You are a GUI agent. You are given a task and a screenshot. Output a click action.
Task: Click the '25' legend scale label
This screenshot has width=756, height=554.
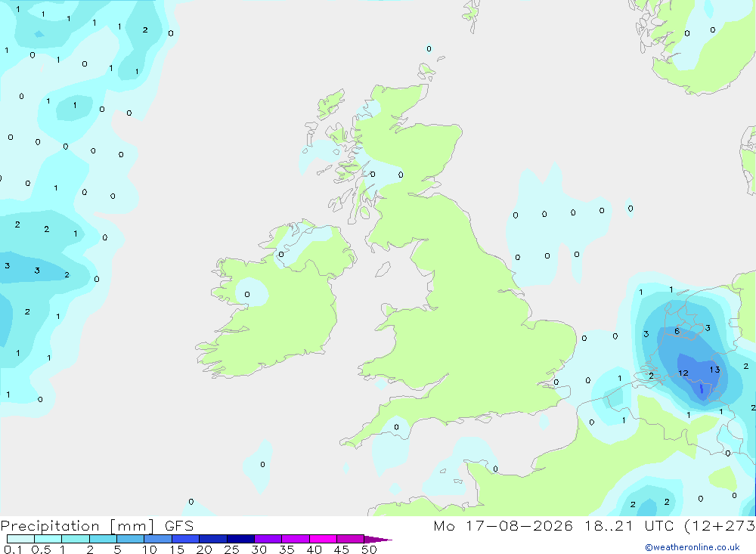[231, 549]
